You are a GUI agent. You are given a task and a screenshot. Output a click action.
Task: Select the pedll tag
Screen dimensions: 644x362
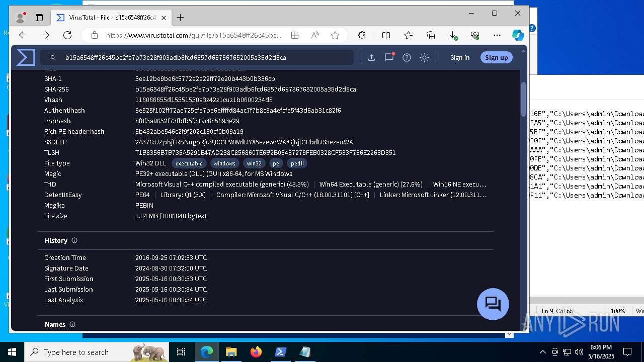coord(297,163)
